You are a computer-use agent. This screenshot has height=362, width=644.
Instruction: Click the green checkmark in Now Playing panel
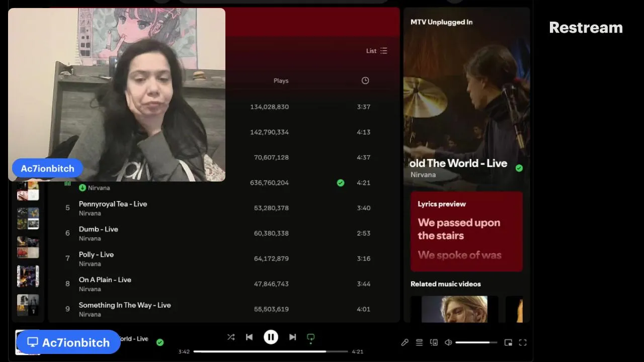[519, 168]
